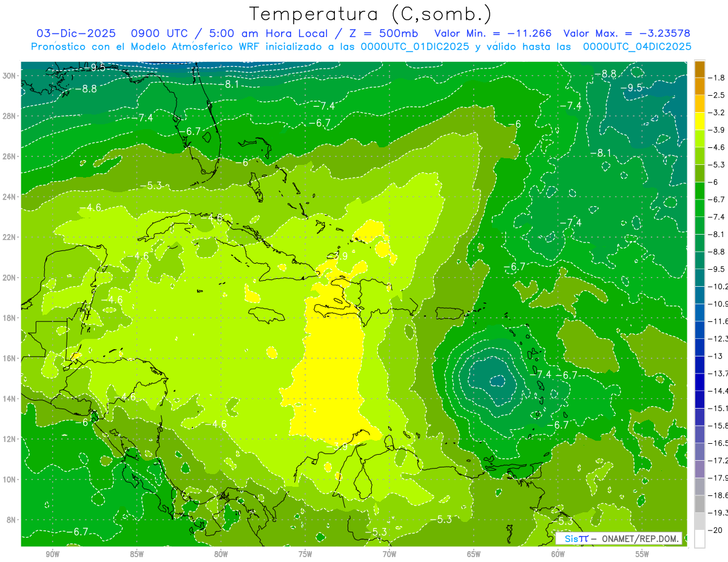Click the 'Temperatura (C,somb.)' chart title
The image size is (728, 562).
(371, 14)
